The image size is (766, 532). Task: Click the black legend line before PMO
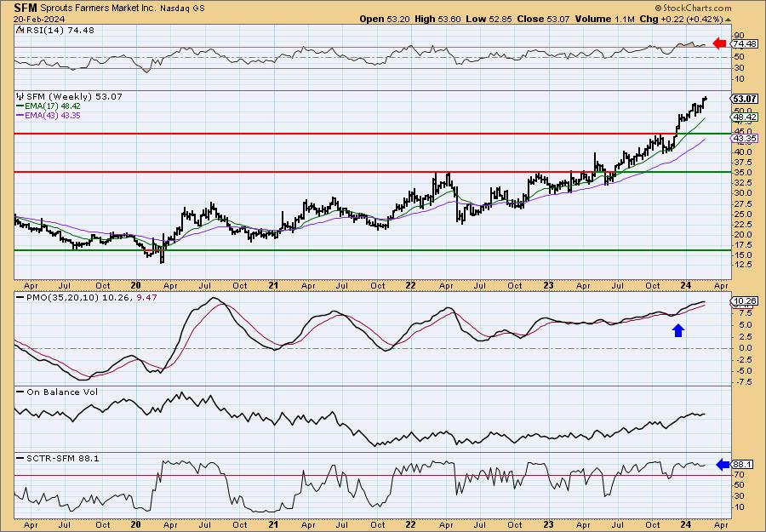pyautogui.click(x=20, y=298)
